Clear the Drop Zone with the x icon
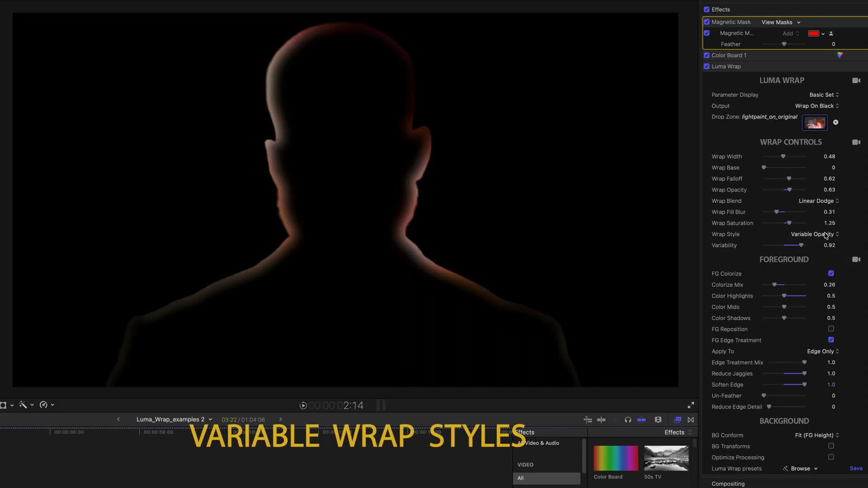 (x=835, y=122)
